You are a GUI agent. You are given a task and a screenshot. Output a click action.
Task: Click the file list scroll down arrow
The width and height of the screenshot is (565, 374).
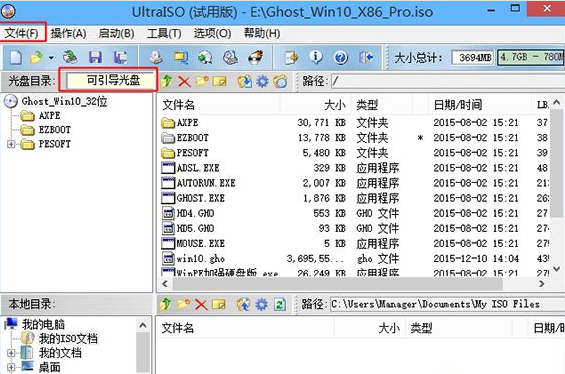coord(557,269)
